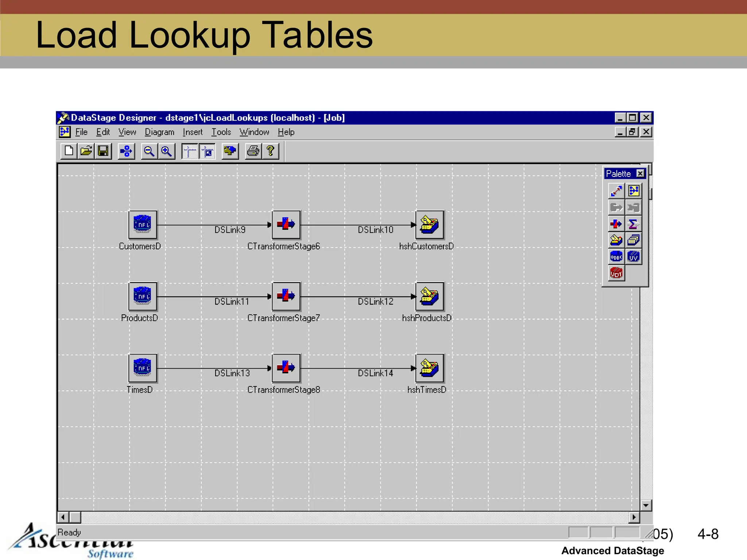Select the red UDT UniData stage in Palette
The image size is (747, 560).
(x=616, y=273)
